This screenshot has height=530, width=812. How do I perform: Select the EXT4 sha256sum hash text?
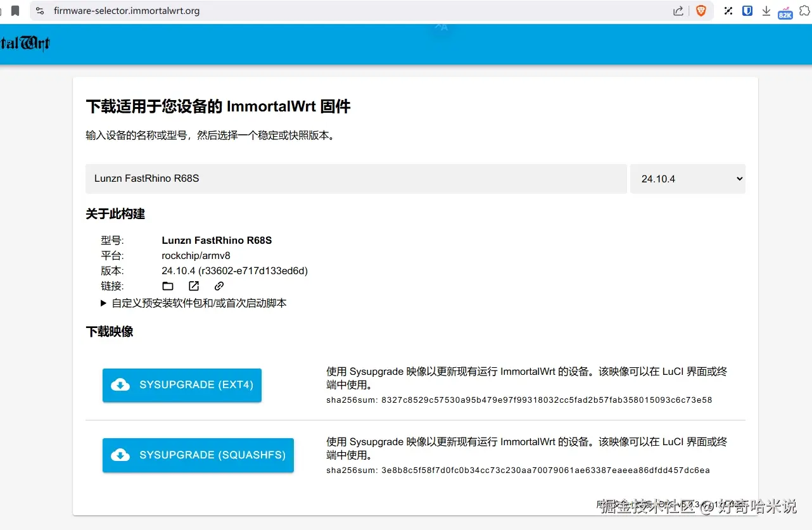tap(547, 400)
